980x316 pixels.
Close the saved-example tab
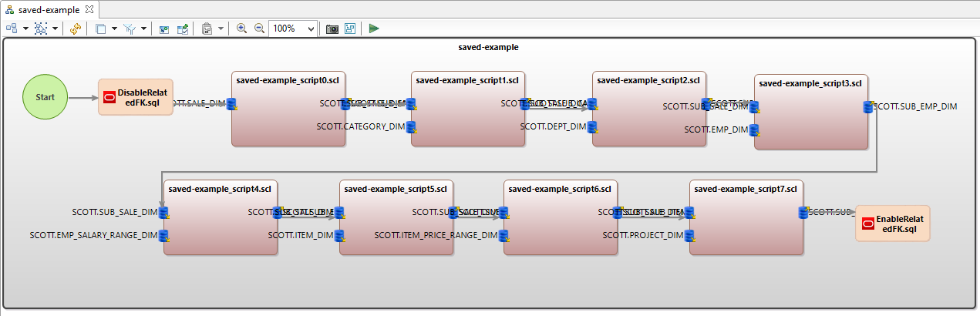point(89,9)
